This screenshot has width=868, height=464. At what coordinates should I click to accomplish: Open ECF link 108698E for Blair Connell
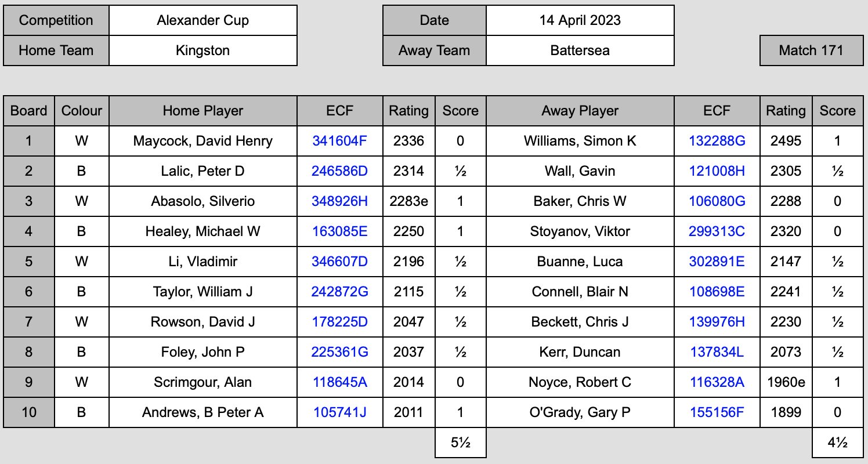click(x=717, y=292)
